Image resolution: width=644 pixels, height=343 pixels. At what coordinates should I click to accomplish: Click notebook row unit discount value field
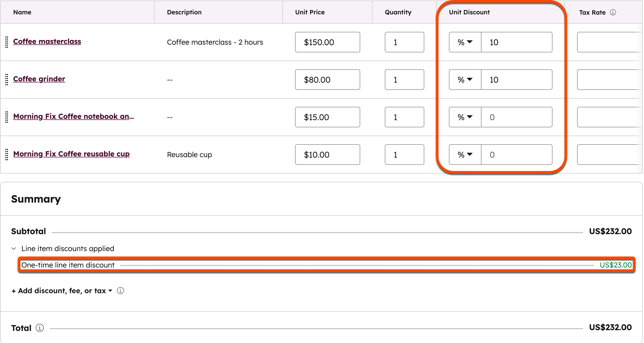tap(516, 117)
